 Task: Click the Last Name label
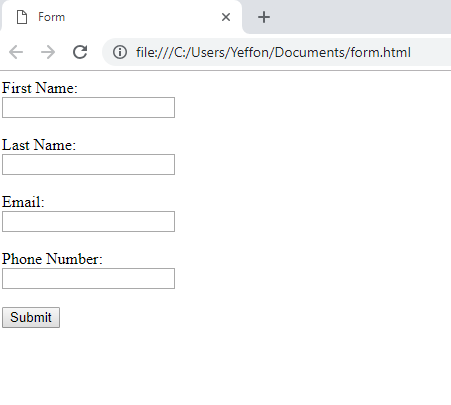39,145
